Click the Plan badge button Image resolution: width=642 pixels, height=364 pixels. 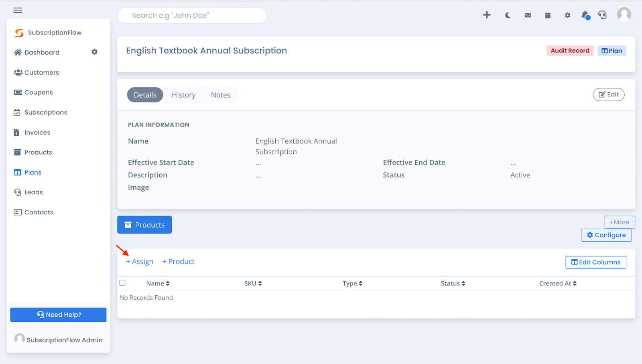pyautogui.click(x=612, y=51)
